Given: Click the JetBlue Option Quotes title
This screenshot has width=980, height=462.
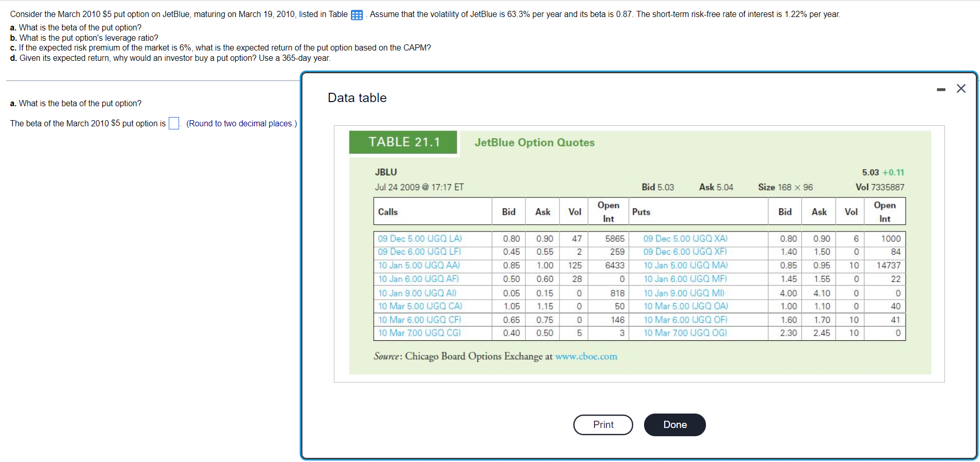Looking at the screenshot, I should click(x=535, y=143).
